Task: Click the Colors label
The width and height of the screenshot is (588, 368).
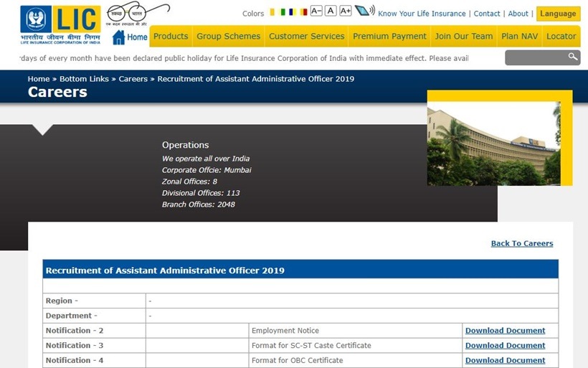Action: [x=253, y=14]
